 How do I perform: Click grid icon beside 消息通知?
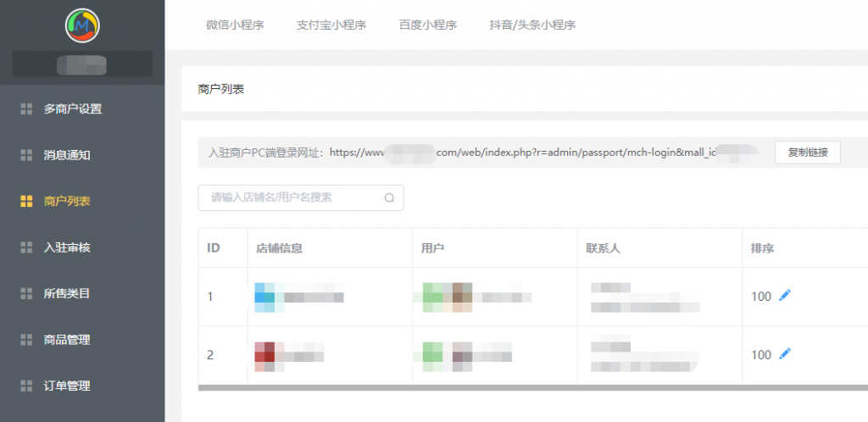(26, 155)
